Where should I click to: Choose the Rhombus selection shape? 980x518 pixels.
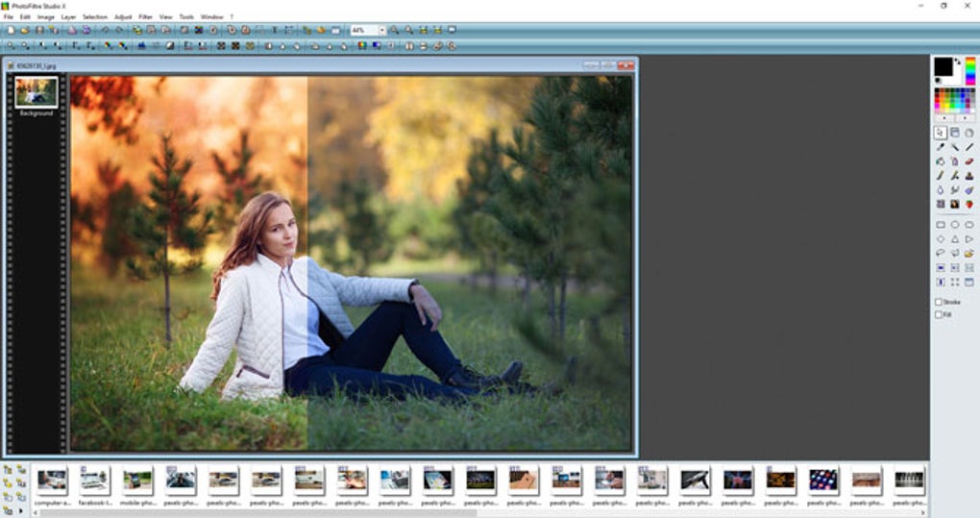coord(941,238)
